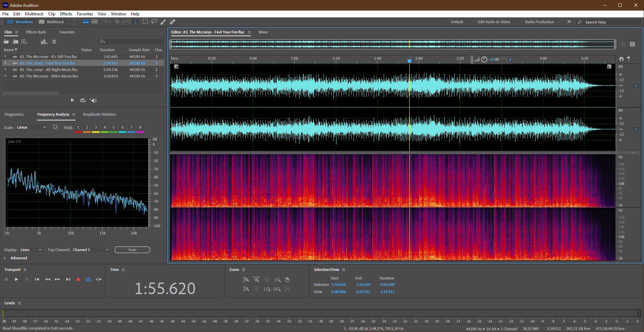The image size is (644, 332).
Task: Toggle headphone preview icon on timeline
Action: click(x=621, y=59)
